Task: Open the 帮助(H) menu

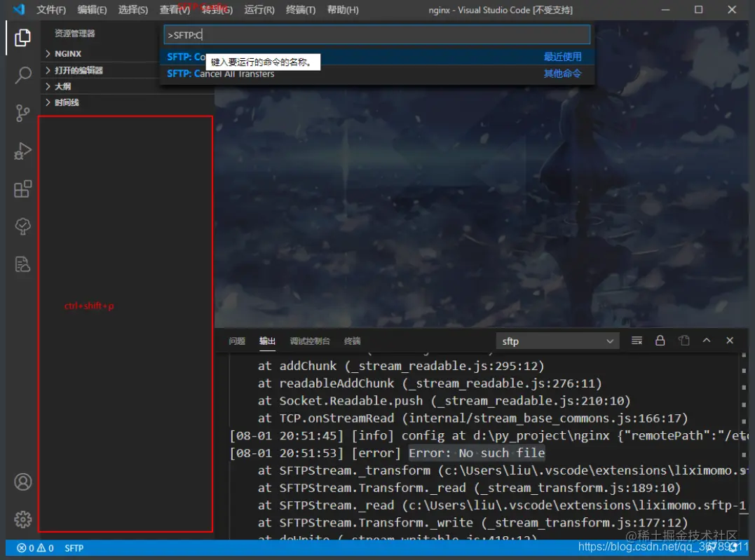Action: 343,10
